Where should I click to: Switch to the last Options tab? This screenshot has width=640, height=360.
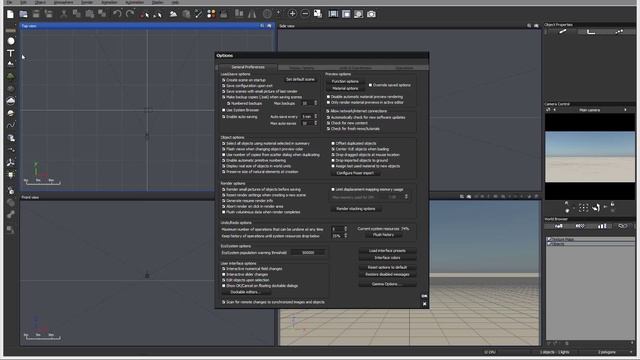click(405, 68)
